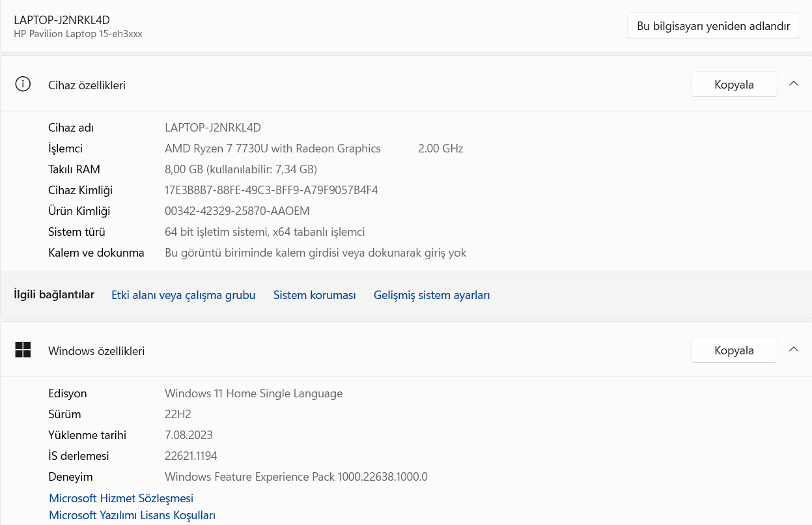The image size is (812, 525).
Task: Open Gelişmiş sistem ayarları link
Action: coord(432,295)
